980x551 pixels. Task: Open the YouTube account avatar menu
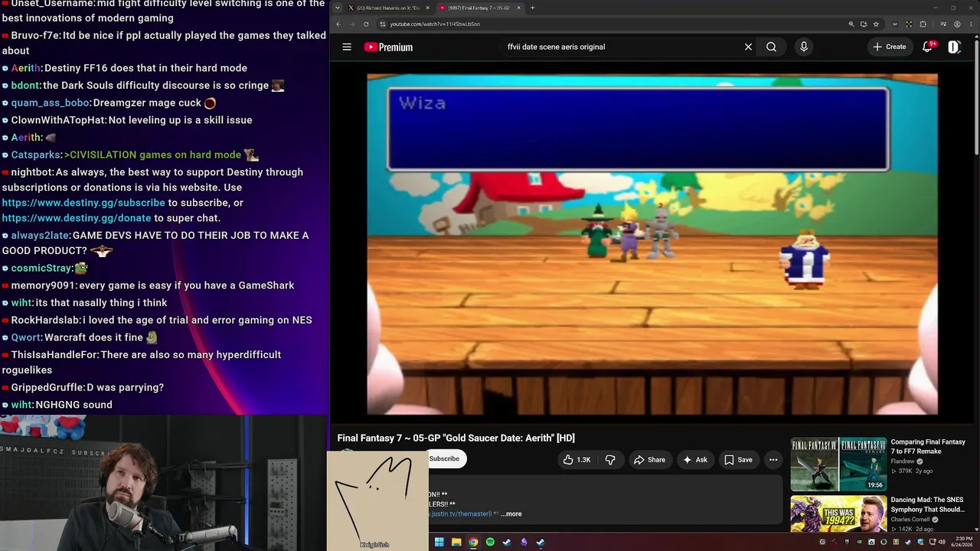pos(954,47)
